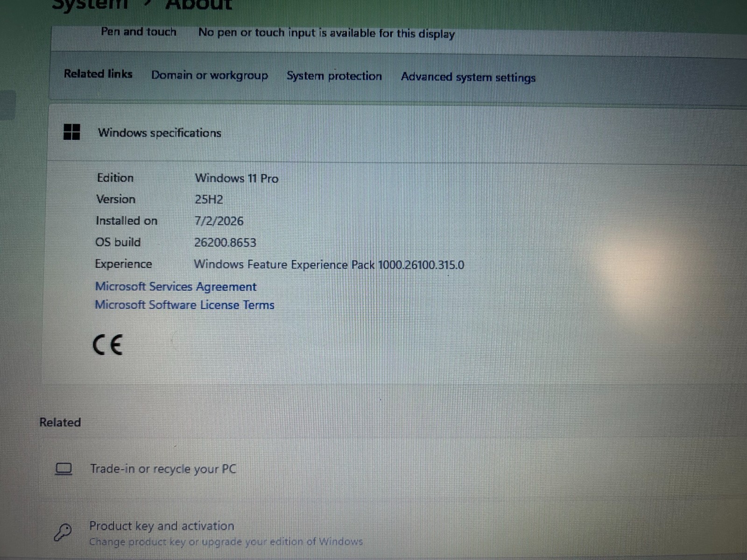Select the OS build number 26200.8653
Viewport: 747px width, 560px height.
click(x=225, y=242)
